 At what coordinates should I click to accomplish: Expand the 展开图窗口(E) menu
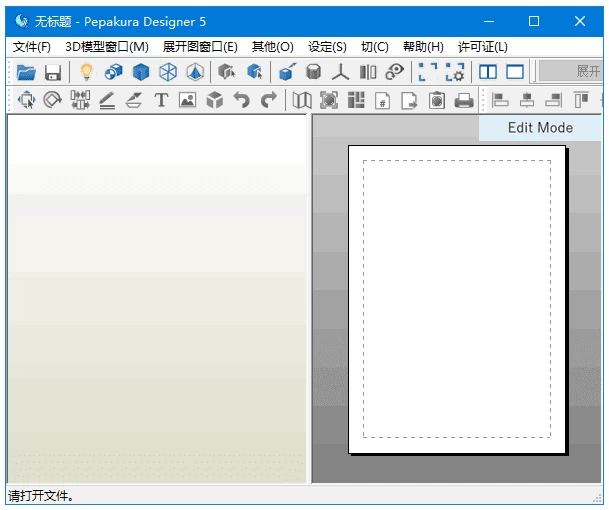pos(200,47)
